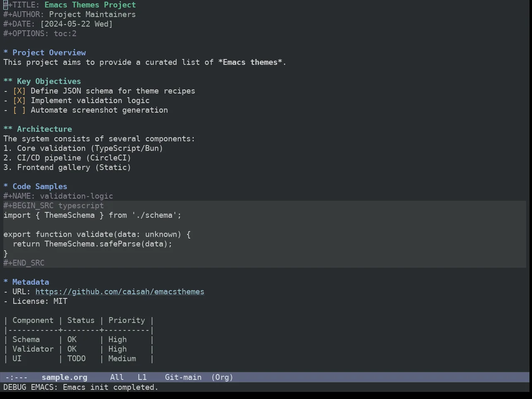532x399 pixels.
Task: Click the '#+END_SRC' line
Action: pos(24,263)
